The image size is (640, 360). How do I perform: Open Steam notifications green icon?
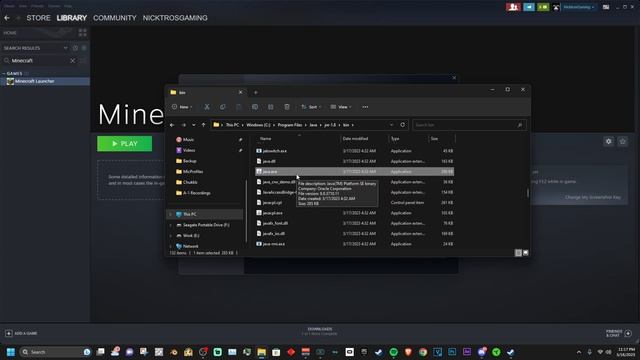543,7
